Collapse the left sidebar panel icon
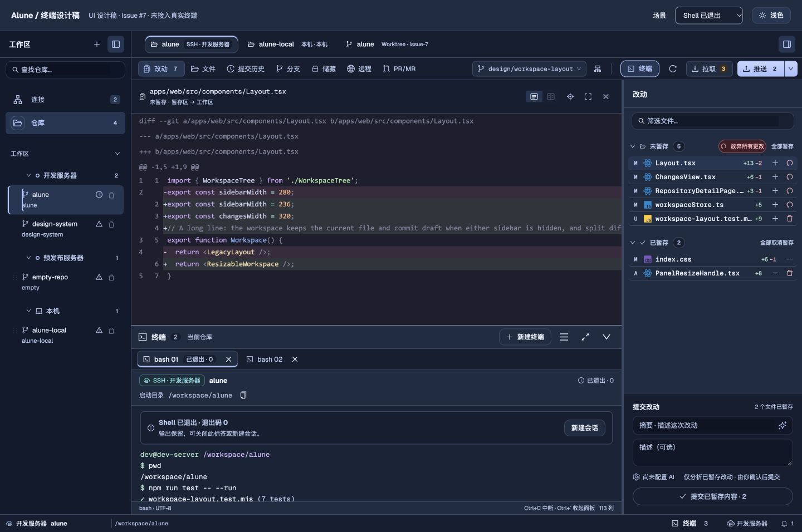This screenshot has height=532, width=802. pyautogui.click(x=116, y=44)
